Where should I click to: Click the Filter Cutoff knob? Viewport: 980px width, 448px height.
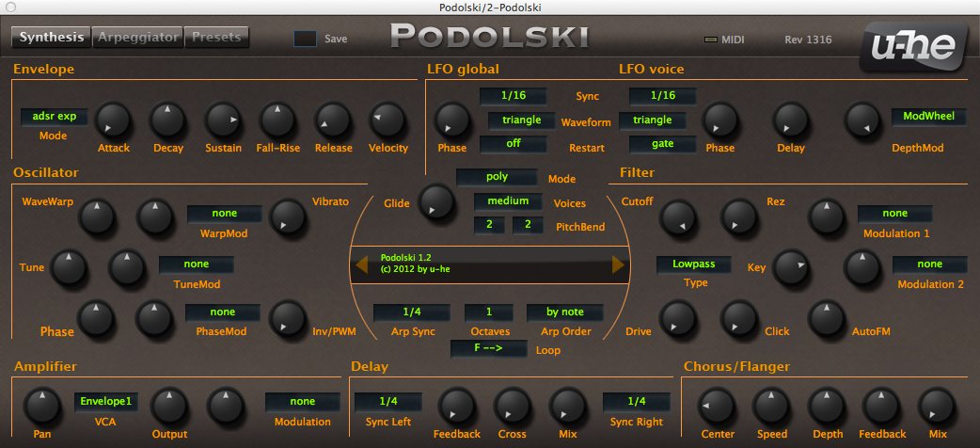677,218
